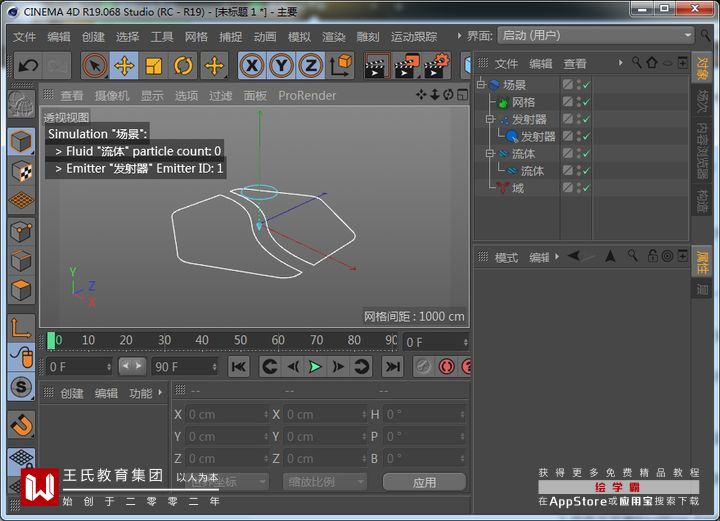Select Workplane orange grid icon
The height and width of the screenshot is (521, 720).
(x=21, y=201)
